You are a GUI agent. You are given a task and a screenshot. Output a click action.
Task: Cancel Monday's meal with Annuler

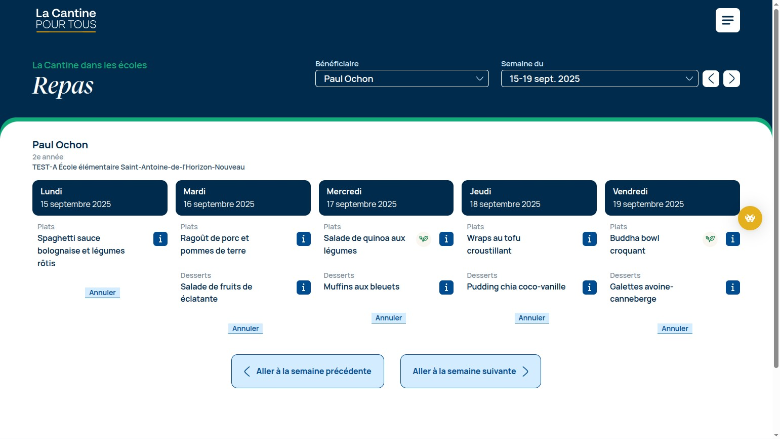click(102, 293)
